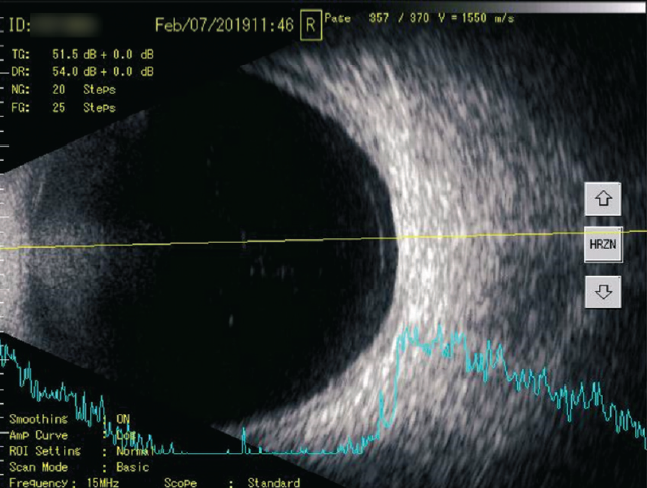Open the ROI Setting Normal option
Image resolution: width=647 pixels, height=488 pixels.
(x=130, y=451)
